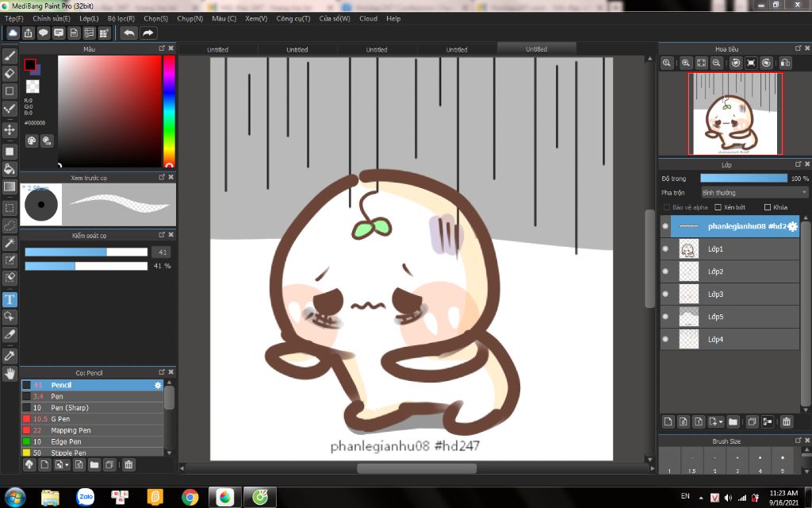This screenshot has height=508, width=812.
Task: Activate the Text tool
Action: (x=10, y=299)
